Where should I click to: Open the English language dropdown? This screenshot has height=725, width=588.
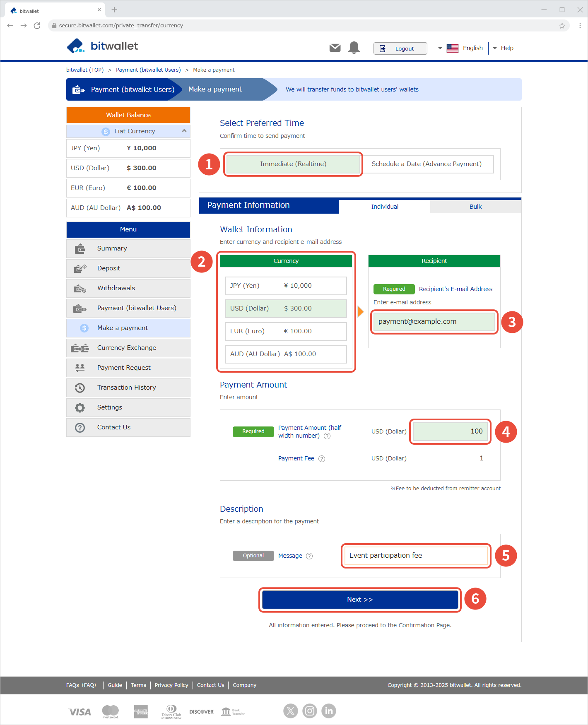460,48
